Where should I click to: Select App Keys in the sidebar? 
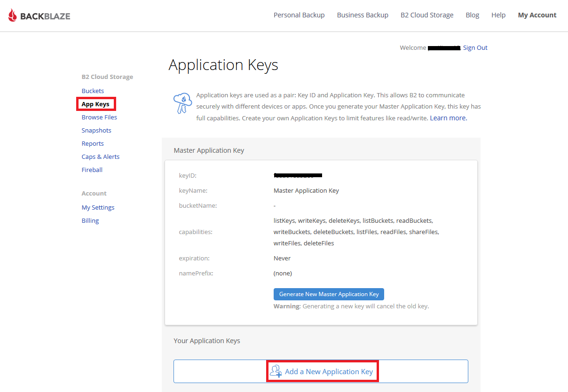coord(95,104)
